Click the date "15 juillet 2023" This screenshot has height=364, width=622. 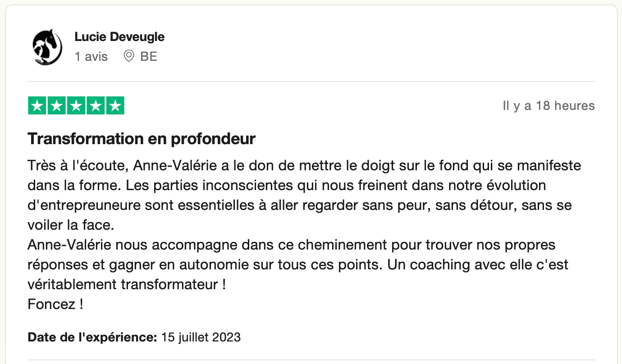(x=201, y=337)
